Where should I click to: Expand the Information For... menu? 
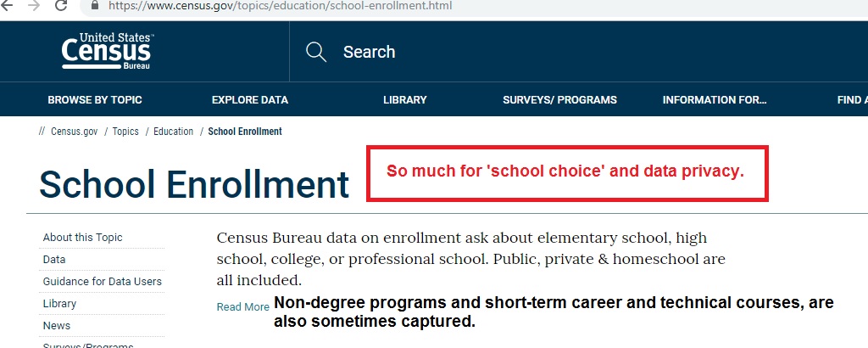tap(715, 100)
